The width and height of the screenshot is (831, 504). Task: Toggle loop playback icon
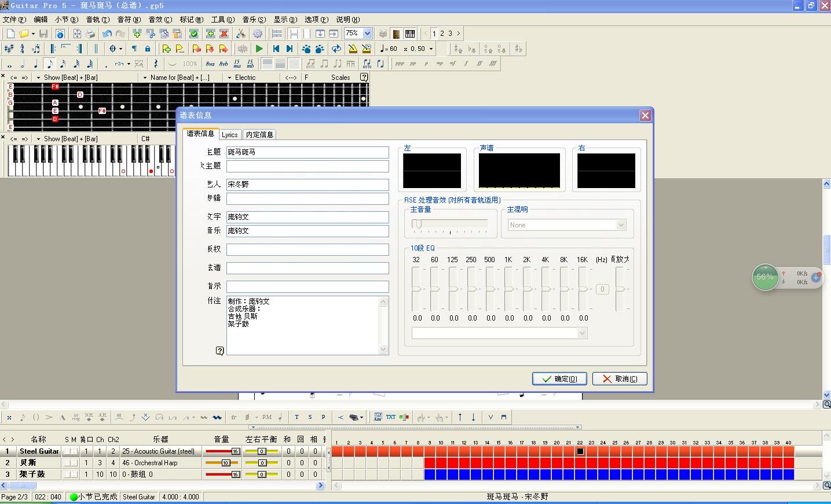click(x=336, y=49)
